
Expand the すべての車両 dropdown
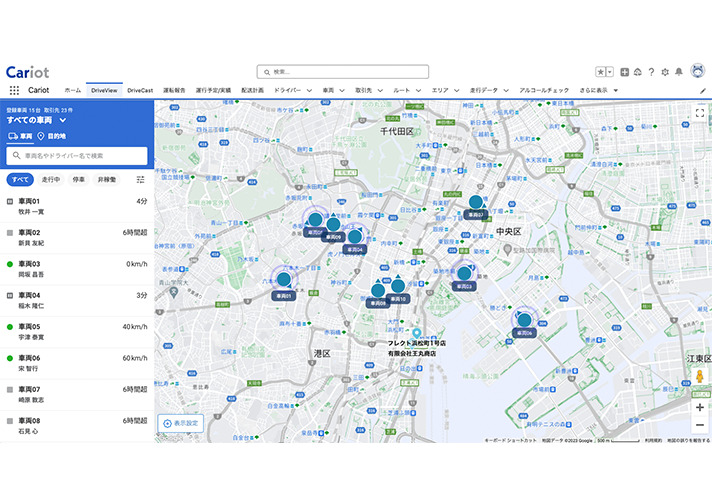[x=63, y=119]
